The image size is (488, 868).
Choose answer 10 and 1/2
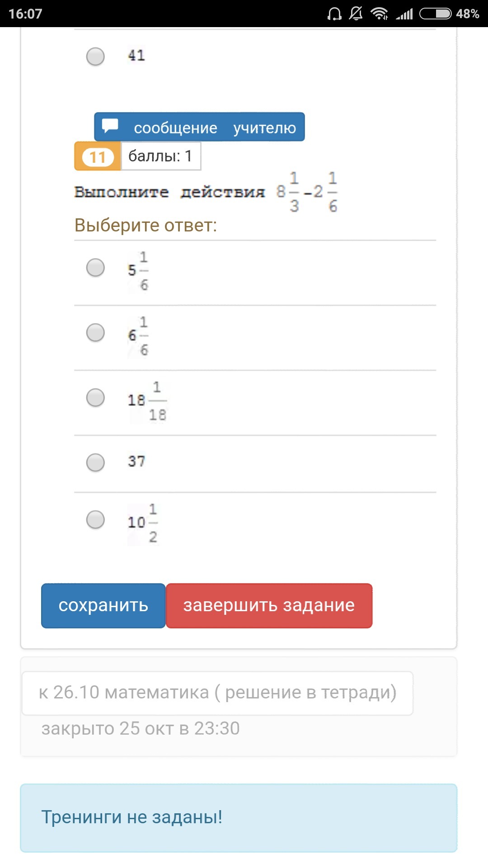point(95,520)
